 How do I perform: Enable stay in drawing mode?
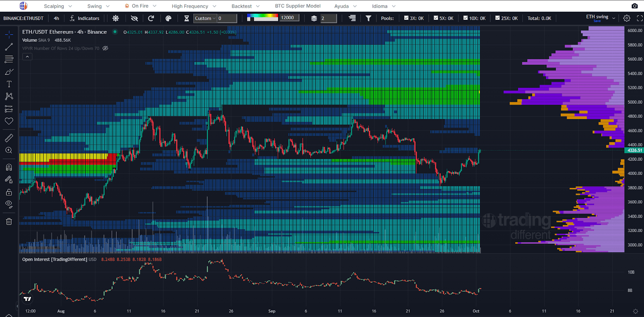(9, 180)
